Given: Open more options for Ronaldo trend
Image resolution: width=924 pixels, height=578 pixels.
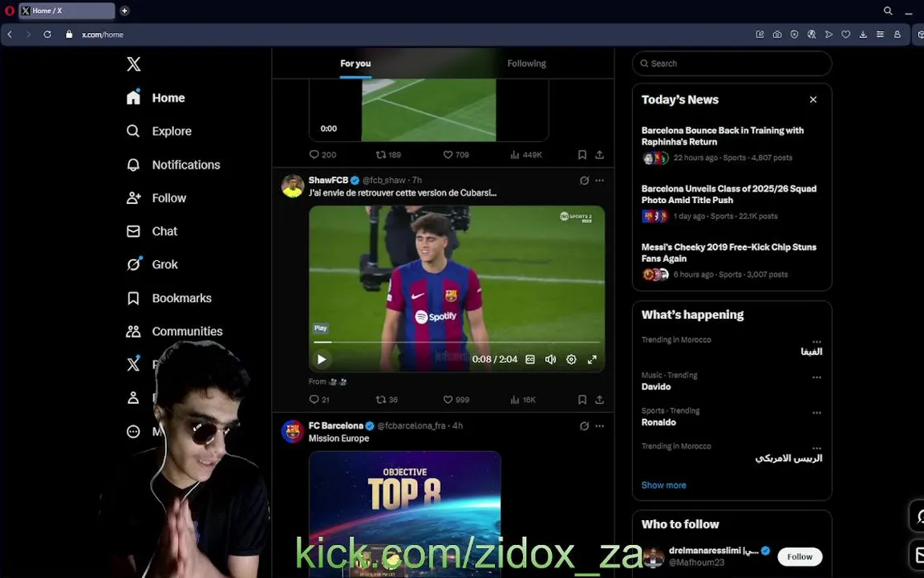Looking at the screenshot, I should 817,413.
